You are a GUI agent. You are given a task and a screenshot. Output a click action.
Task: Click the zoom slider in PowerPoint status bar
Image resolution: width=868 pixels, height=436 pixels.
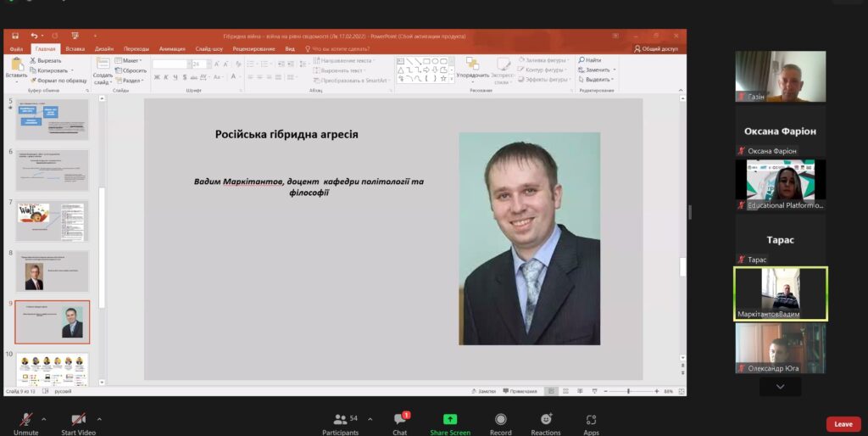(628, 391)
